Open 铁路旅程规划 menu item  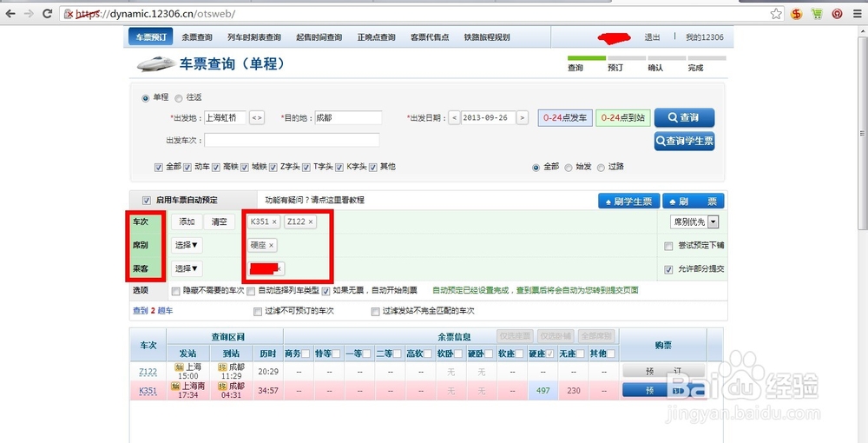click(x=487, y=37)
